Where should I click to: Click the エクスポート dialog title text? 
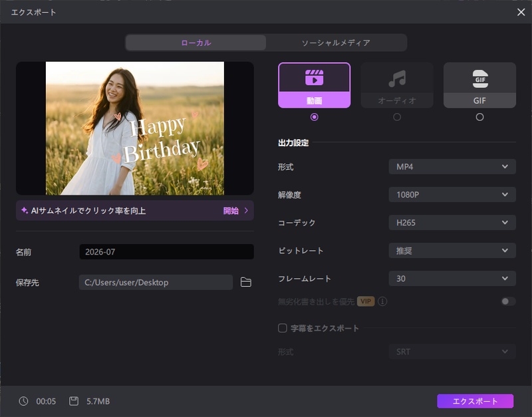tap(34, 12)
